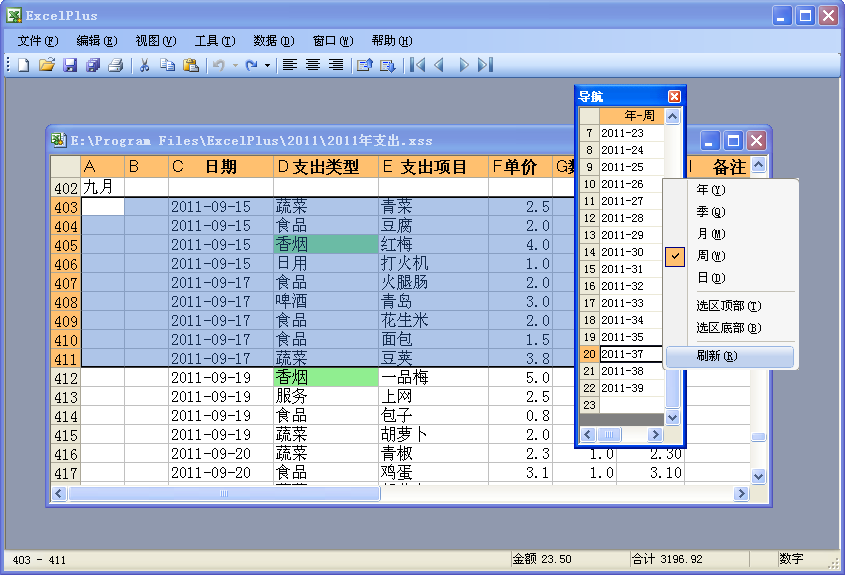The width and height of the screenshot is (845, 575).
Task: Save the document with floppy icon
Action: [70, 65]
